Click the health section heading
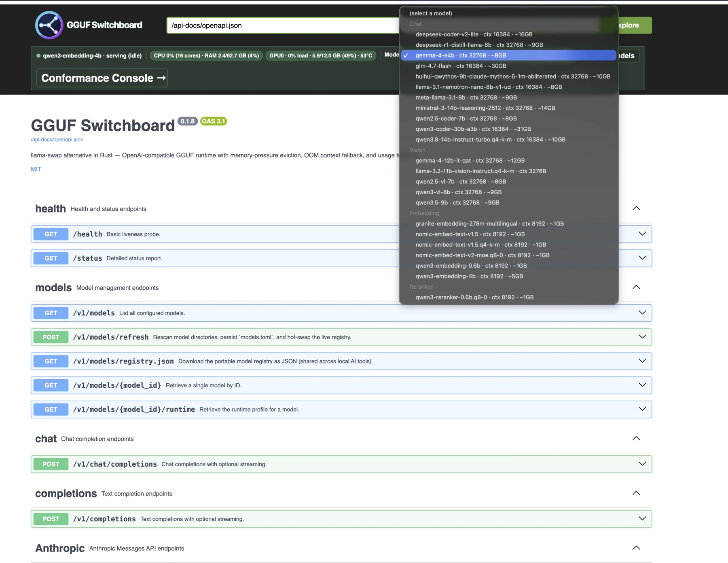Image resolution: width=728 pixels, height=563 pixels. [x=51, y=209]
